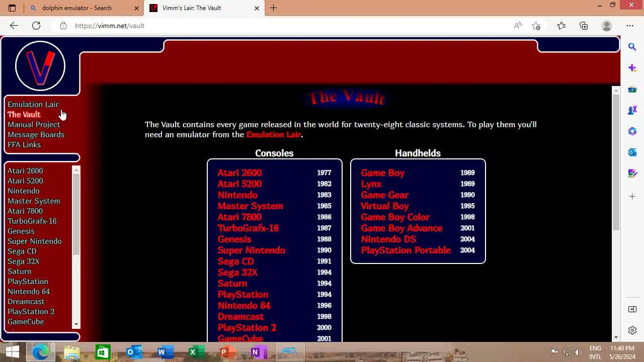Open PlayStation Portable in Handhelds list
This screenshot has width=644, height=362.
click(x=406, y=250)
